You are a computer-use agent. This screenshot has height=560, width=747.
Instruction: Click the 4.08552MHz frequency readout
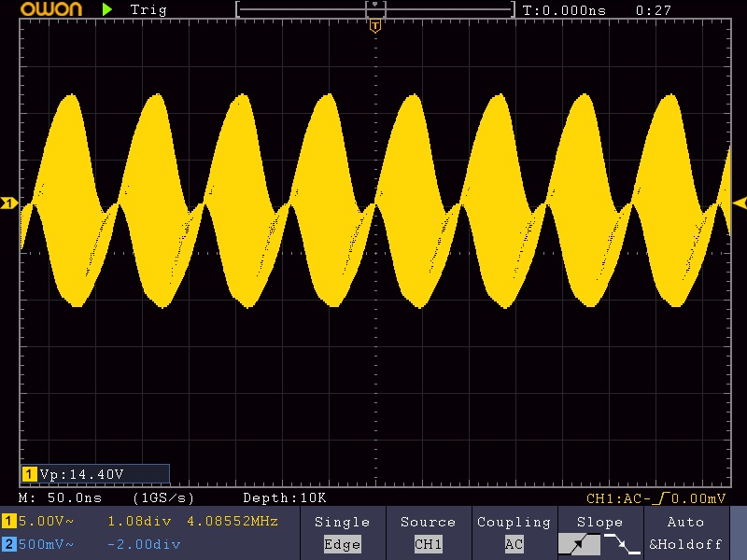(233, 521)
